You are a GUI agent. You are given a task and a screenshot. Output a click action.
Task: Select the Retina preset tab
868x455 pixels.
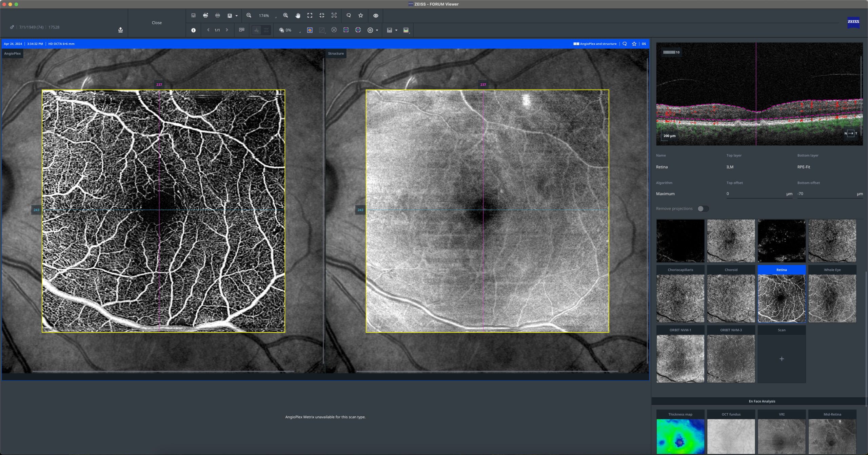pos(782,270)
